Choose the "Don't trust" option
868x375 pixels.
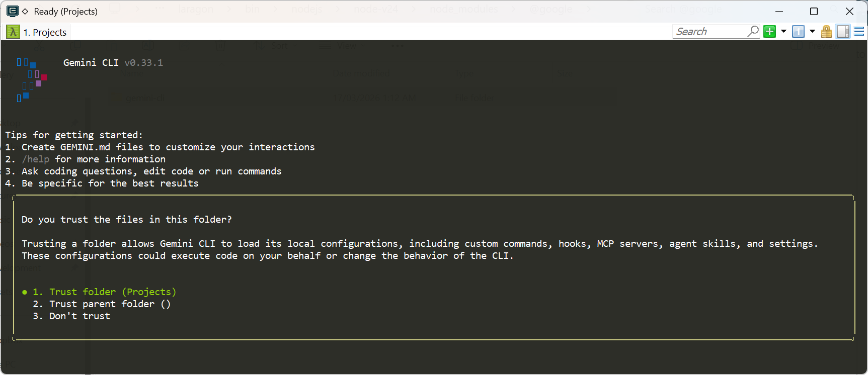80,316
